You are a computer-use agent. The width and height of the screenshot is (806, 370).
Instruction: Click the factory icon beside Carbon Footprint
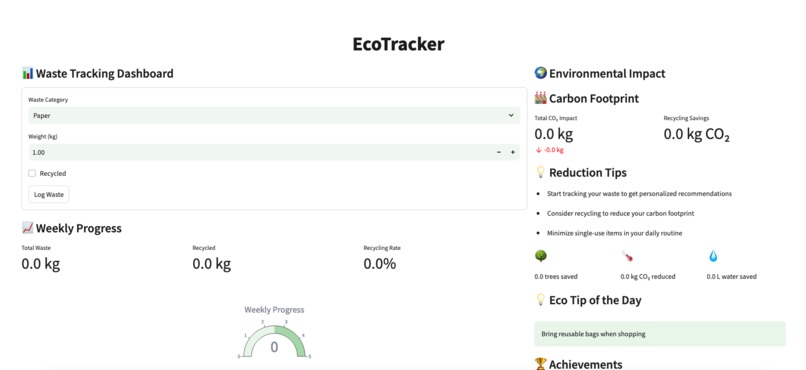(x=540, y=98)
